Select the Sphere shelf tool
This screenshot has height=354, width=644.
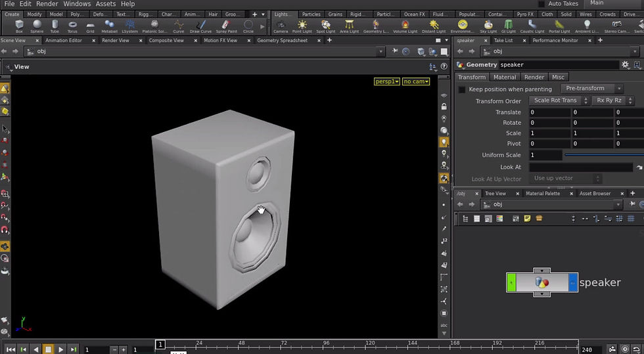[x=37, y=26]
